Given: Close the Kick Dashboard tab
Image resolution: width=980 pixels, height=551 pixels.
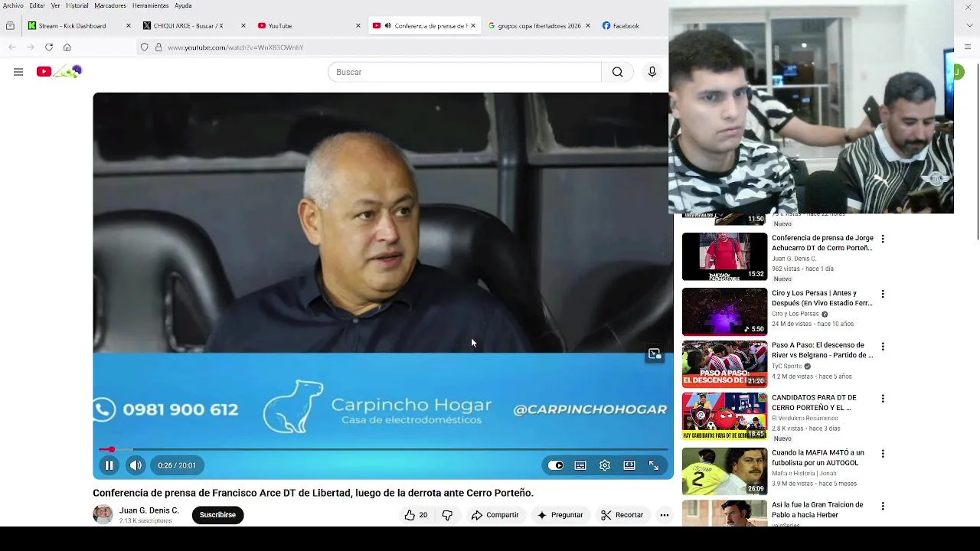Looking at the screenshot, I should [128, 25].
